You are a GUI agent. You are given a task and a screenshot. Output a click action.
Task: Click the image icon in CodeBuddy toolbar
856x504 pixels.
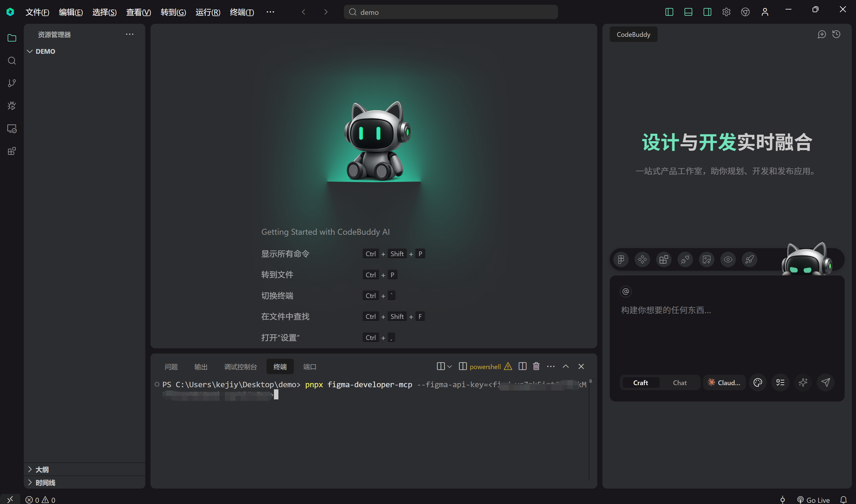(x=706, y=259)
